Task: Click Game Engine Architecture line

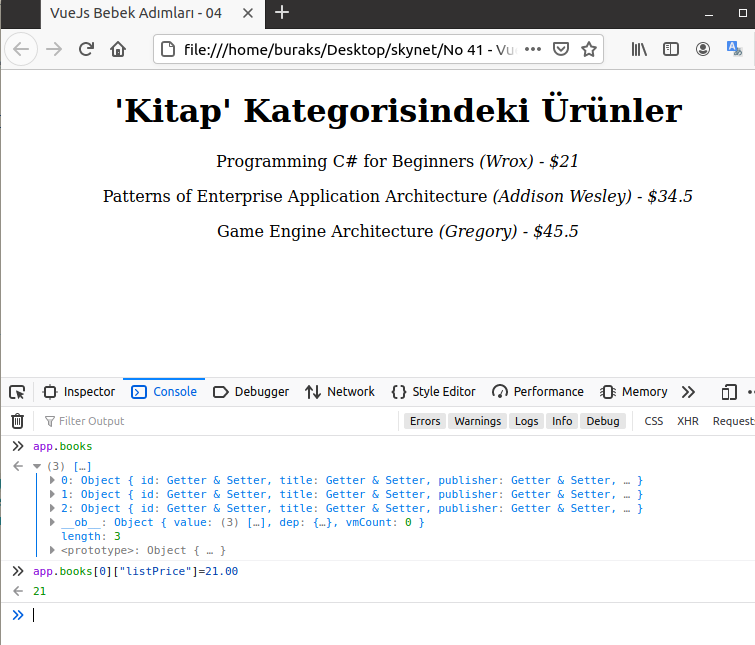Action: click(397, 232)
